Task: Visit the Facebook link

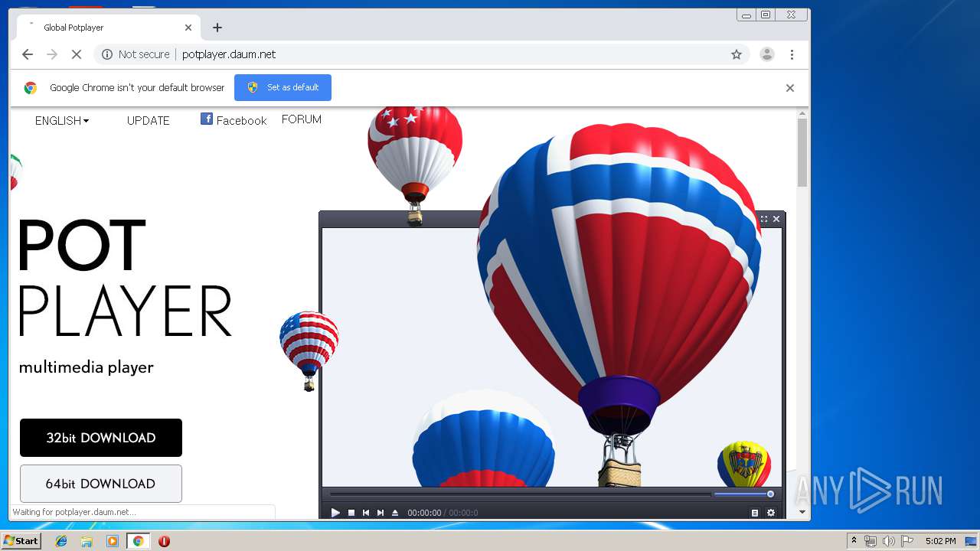Action: click(x=234, y=120)
